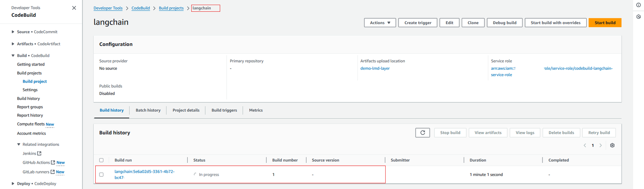The height and width of the screenshot is (189, 644).
Task: Expand Source CodeCommit section
Action: pyautogui.click(x=13, y=32)
